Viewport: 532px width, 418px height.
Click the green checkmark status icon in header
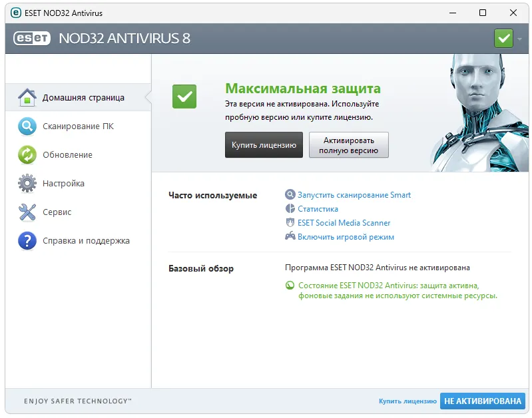point(503,39)
